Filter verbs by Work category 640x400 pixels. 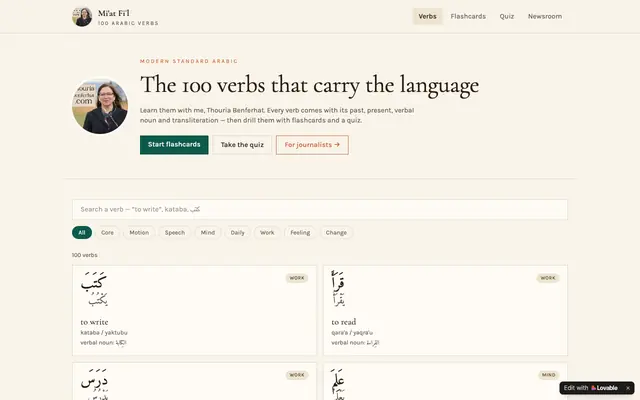(267, 233)
